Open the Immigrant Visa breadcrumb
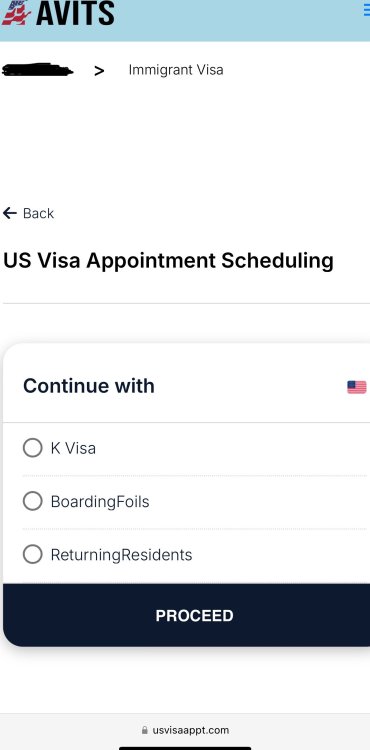Screen dimensions: 370x750 pyautogui.click(x=176, y=70)
